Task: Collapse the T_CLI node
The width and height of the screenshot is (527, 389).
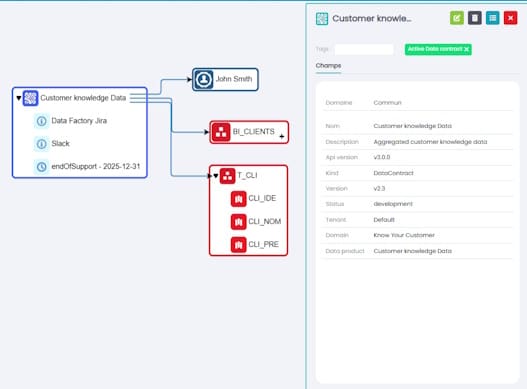Action: 216,176
